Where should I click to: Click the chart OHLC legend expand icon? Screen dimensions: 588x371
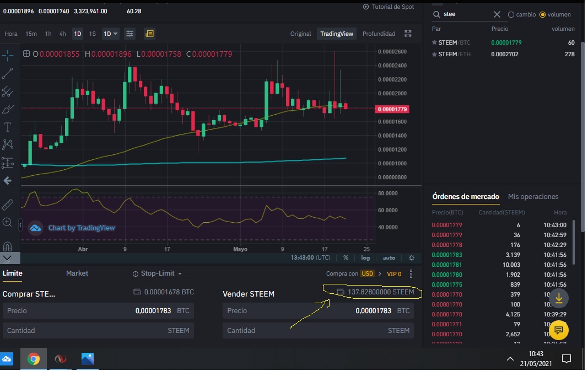26,53
